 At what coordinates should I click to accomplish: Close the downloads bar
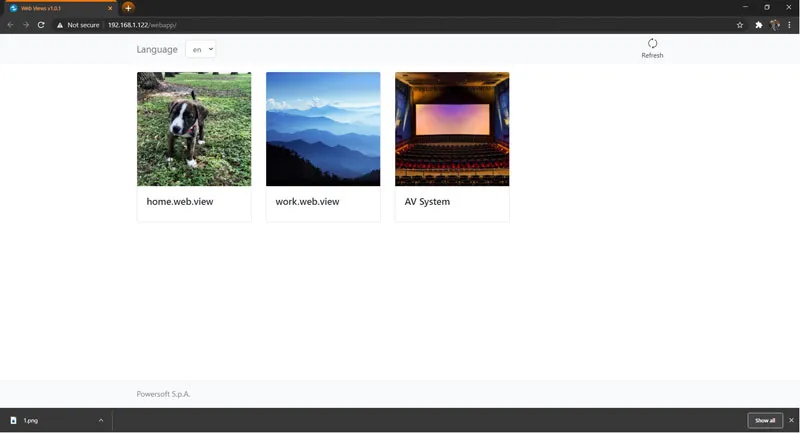[x=791, y=420]
